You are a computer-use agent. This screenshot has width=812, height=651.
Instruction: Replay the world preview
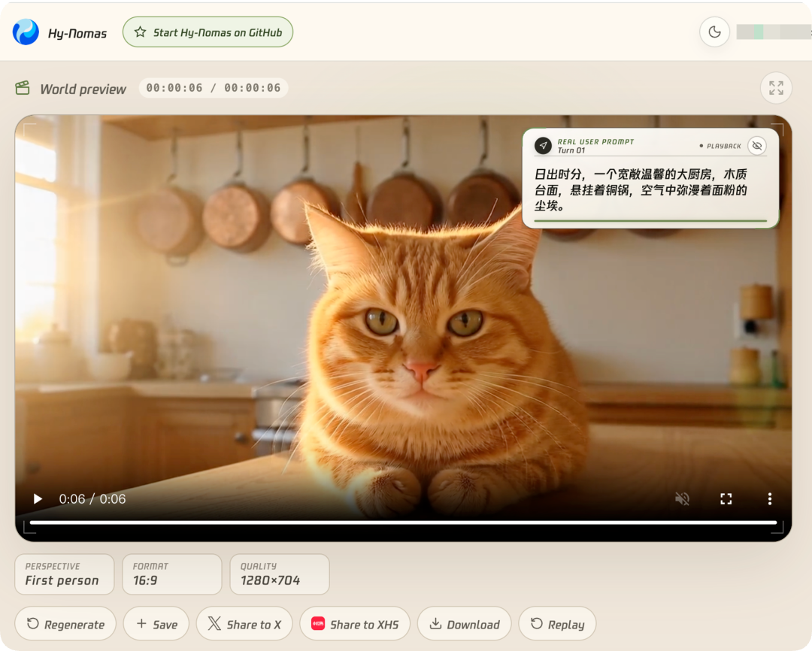(557, 624)
